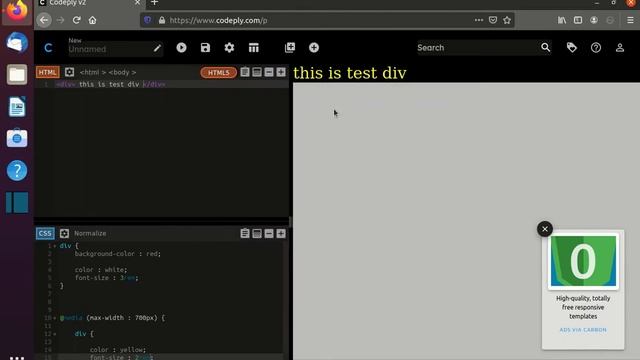Viewport: 640px width, 360px height.
Task: Create a new ply with plus circle
Action: 314,48
